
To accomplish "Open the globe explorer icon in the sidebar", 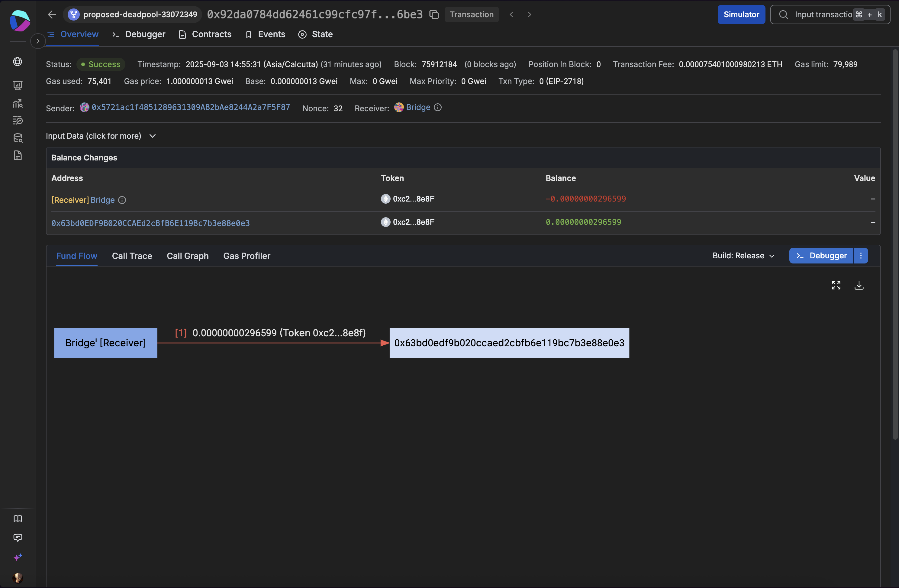I will coord(18,62).
